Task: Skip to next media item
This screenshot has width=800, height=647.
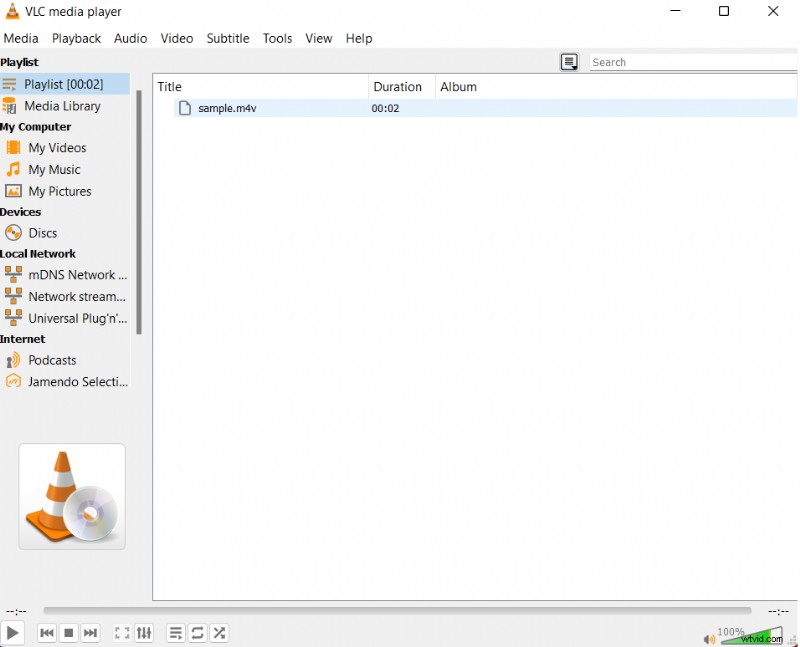Action: click(91, 633)
